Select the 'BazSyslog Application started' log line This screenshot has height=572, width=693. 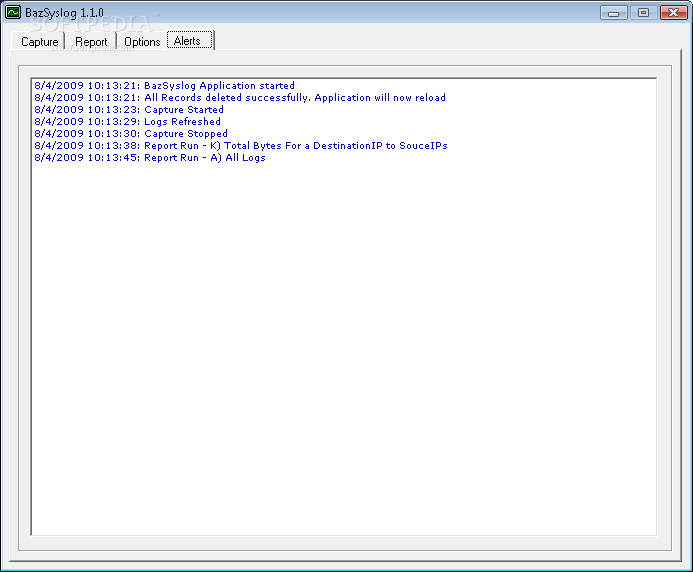click(164, 85)
